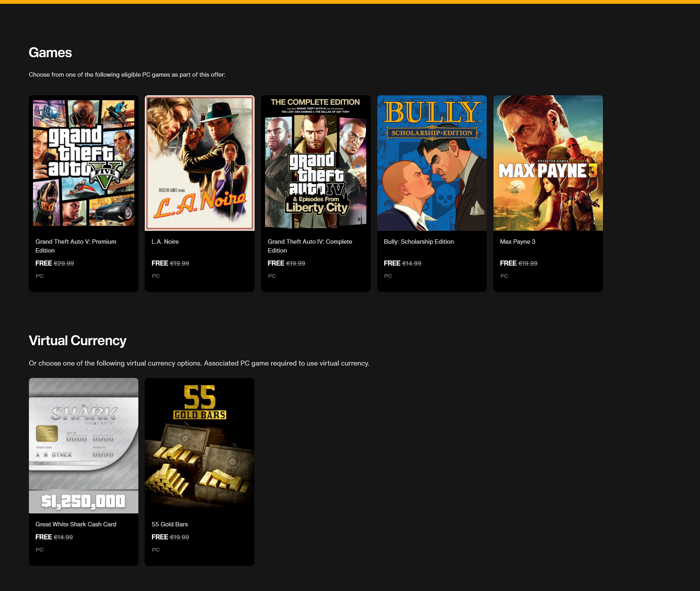The width and height of the screenshot is (700, 591).
Task: Open the Max Payne 3 title link
Action: coord(517,242)
